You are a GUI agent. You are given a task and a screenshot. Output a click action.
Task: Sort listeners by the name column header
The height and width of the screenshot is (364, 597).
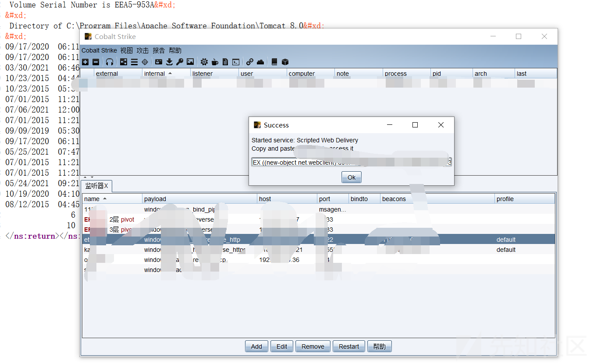[x=112, y=199]
